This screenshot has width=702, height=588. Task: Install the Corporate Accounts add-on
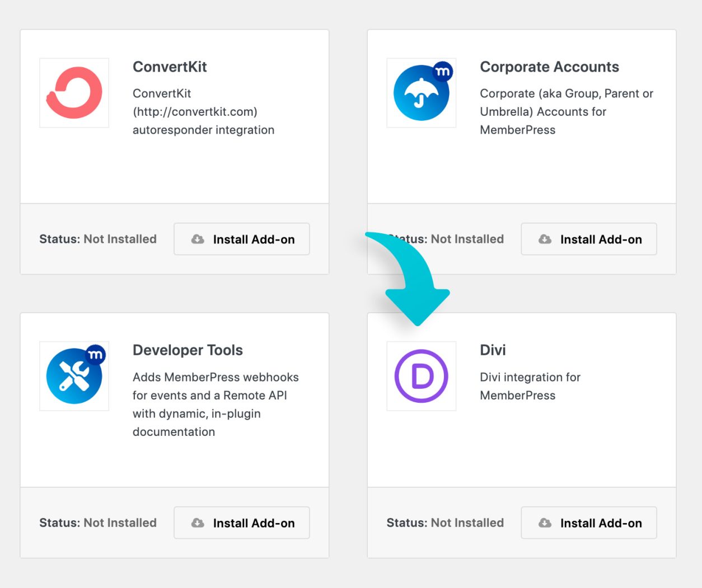588,239
